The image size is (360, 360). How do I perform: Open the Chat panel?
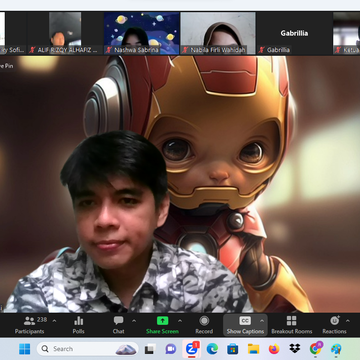(118, 325)
